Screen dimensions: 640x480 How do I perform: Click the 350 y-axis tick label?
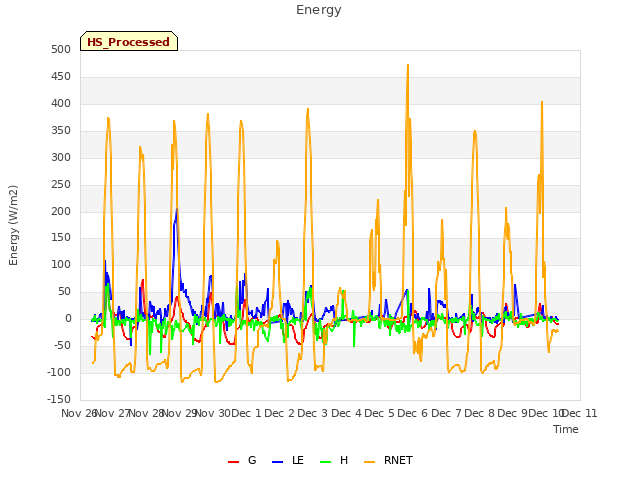pos(61,130)
